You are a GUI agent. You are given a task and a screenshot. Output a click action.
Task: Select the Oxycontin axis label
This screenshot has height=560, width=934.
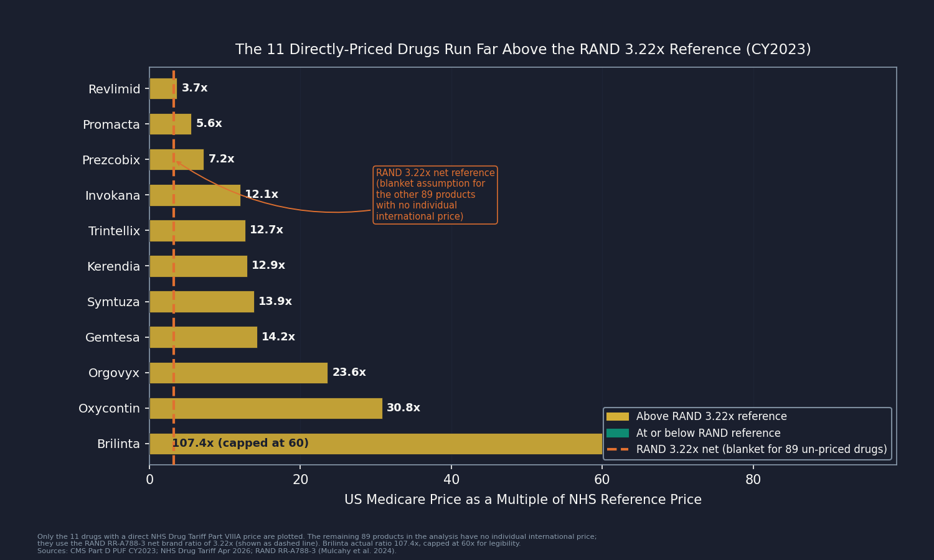coord(109,408)
